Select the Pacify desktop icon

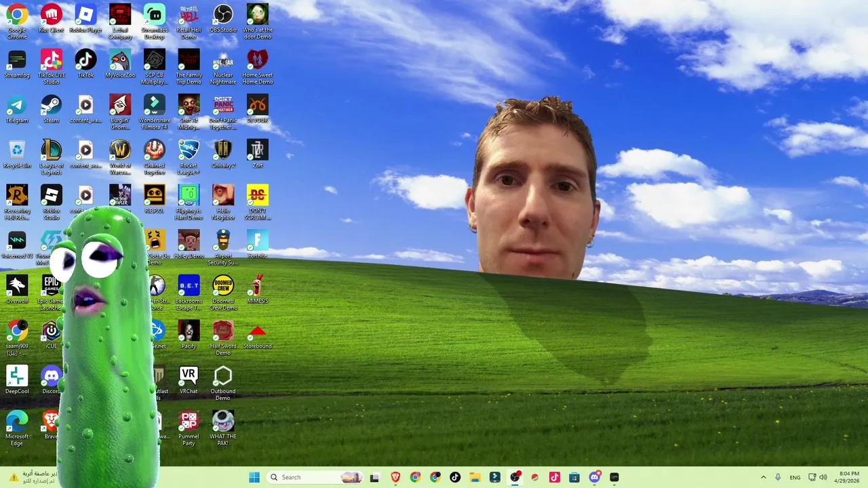(189, 335)
